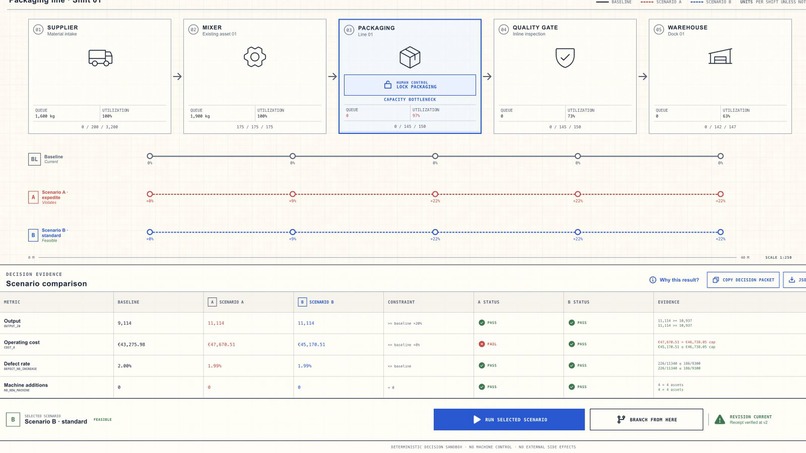Click Scenario A operating cost €47,670.51

coord(221,345)
